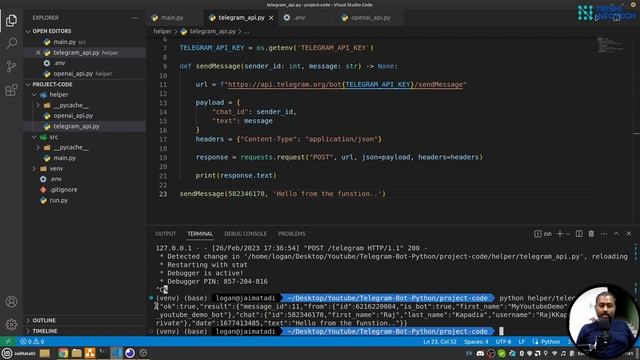Open .env file in project tree
This screenshot has width=640, height=360.
[56, 179]
